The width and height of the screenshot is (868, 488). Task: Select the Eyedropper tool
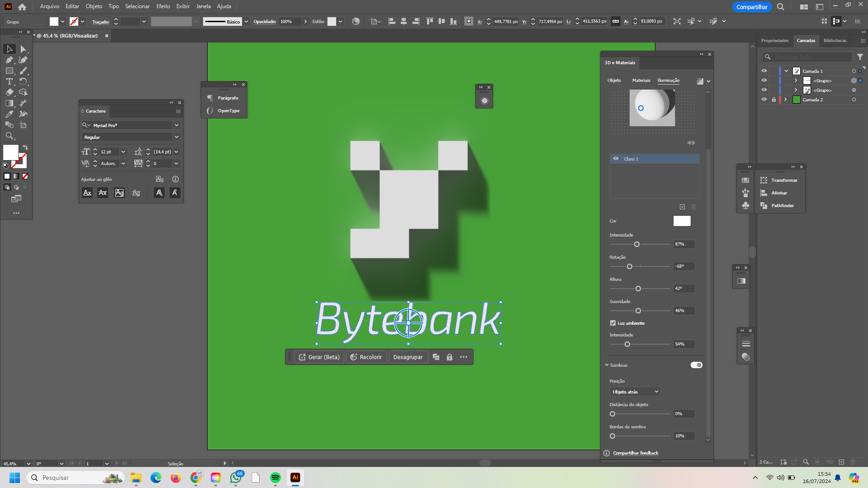click(9, 114)
